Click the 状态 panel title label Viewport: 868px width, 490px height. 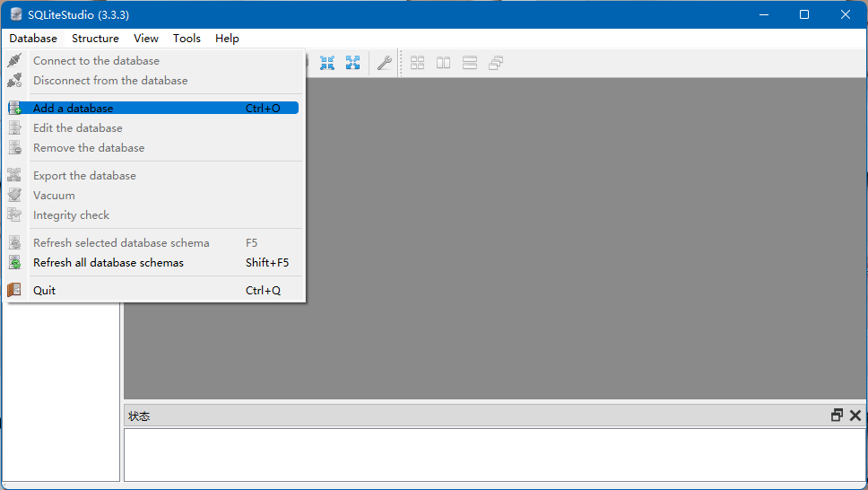pos(139,416)
